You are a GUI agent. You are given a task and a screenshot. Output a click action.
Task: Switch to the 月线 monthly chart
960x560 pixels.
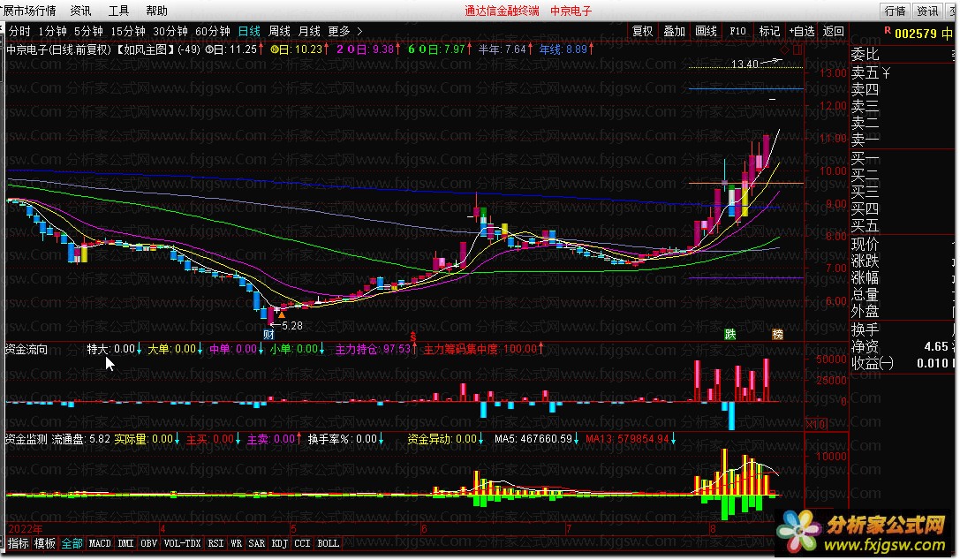point(309,31)
